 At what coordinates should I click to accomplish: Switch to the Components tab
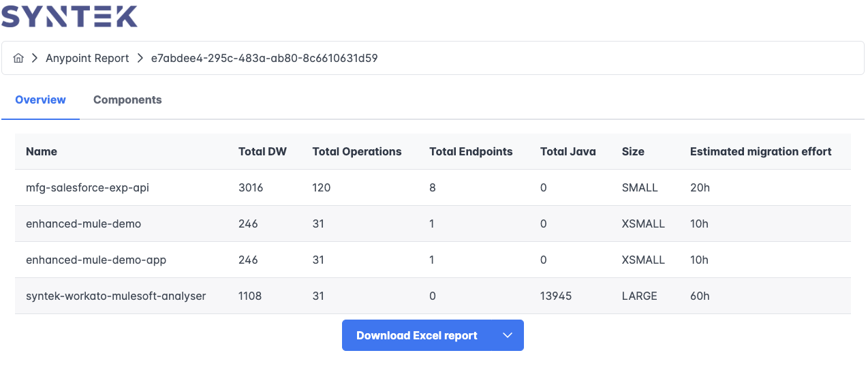coord(127,99)
